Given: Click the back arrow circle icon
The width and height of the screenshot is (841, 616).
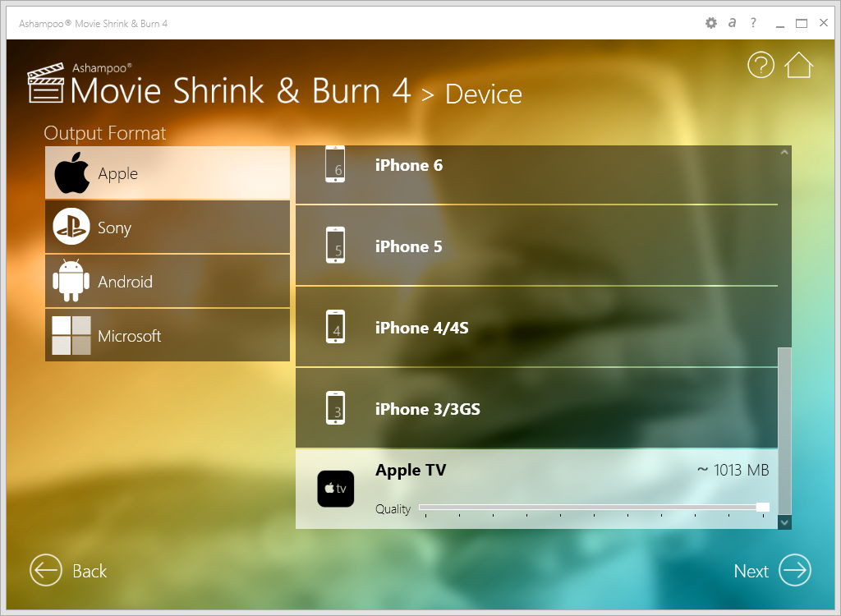Looking at the screenshot, I should (x=46, y=570).
